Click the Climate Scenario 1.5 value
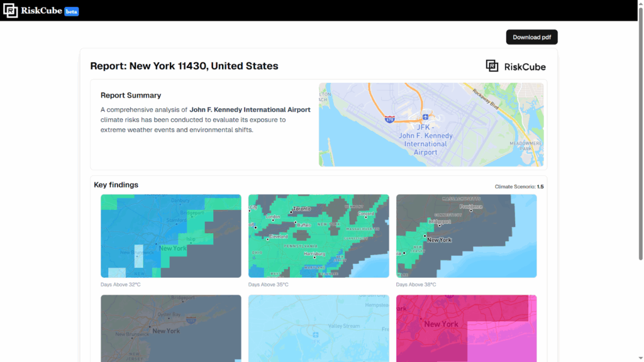 click(x=540, y=187)
